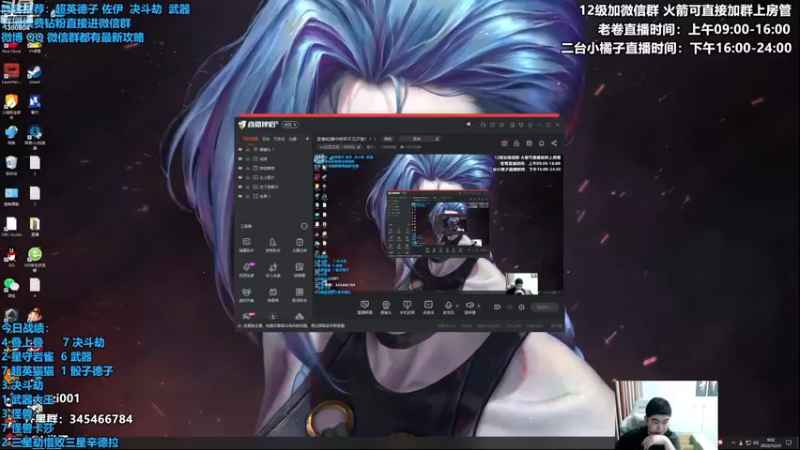Open the share icon above preview

pyautogui.click(x=554, y=143)
